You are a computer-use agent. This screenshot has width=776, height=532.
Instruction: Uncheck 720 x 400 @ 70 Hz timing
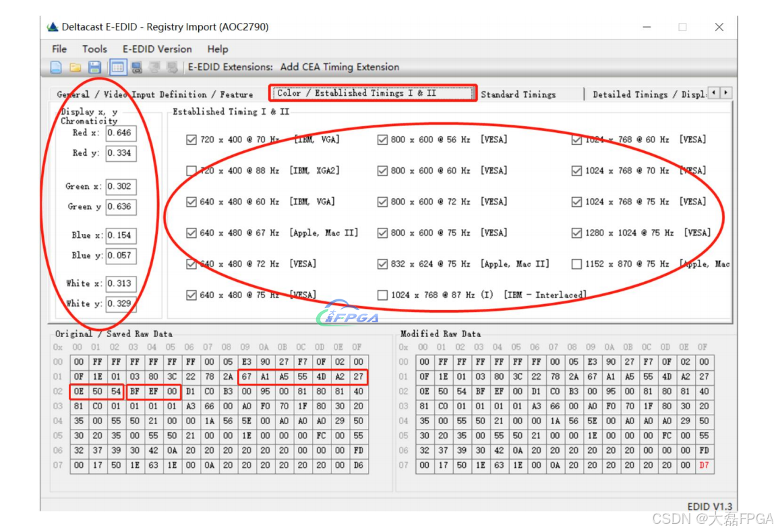tap(191, 140)
